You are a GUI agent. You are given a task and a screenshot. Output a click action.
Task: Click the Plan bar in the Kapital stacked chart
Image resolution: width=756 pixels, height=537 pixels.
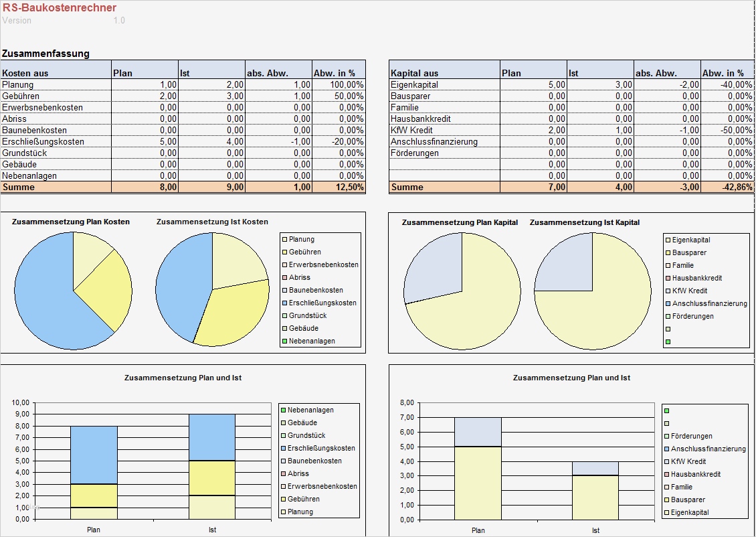[478, 469]
